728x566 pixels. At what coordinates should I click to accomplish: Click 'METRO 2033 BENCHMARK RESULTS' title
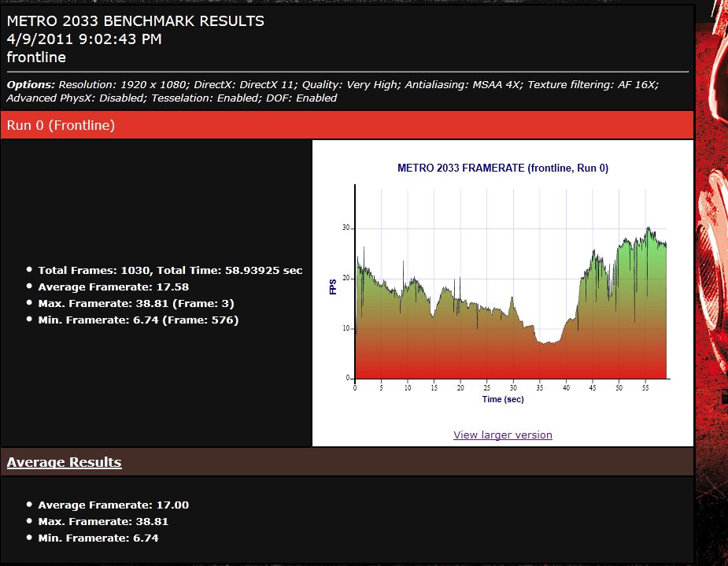[135, 21]
